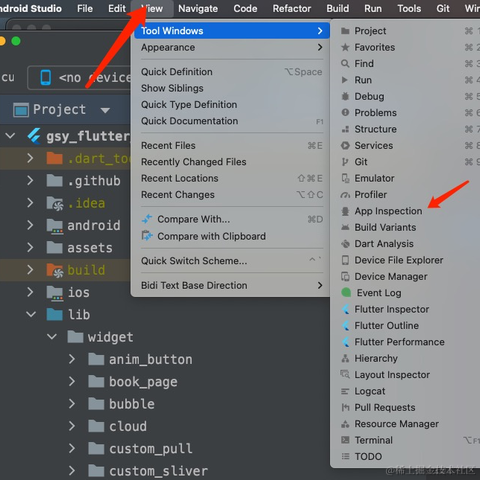The height and width of the screenshot is (480, 480).
Task: Click the Hierarchy icon
Action: coord(345,358)
